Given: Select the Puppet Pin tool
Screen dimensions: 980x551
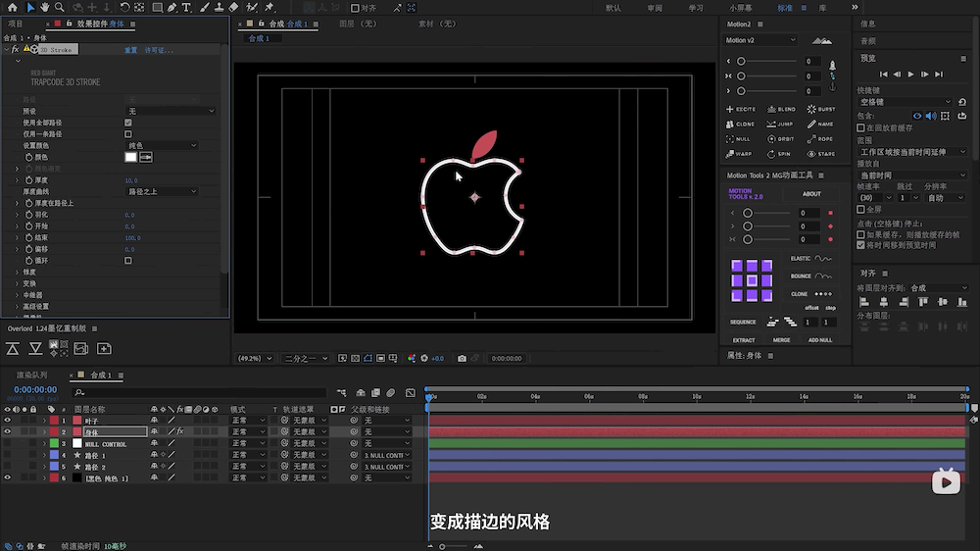Looking at the screenshot, I should point(269,8).
